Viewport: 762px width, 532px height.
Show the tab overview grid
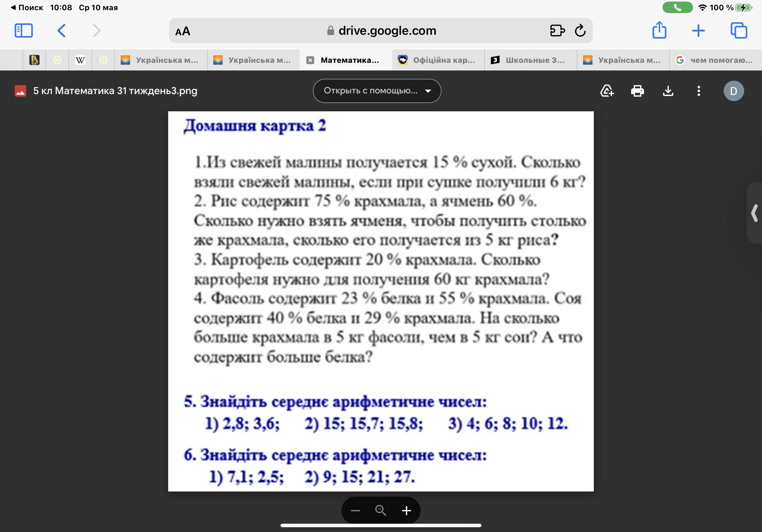point(739,31)
